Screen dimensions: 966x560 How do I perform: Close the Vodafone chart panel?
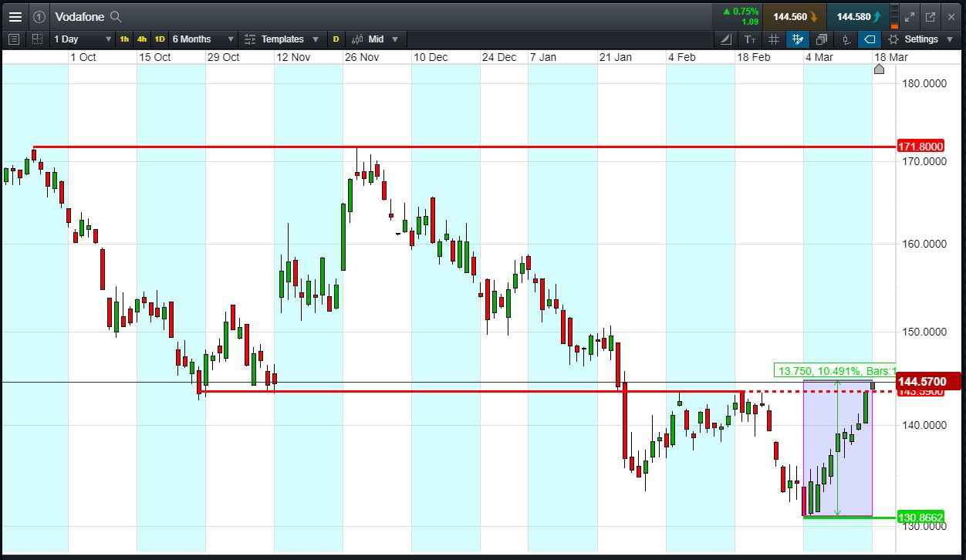(951, 16)
